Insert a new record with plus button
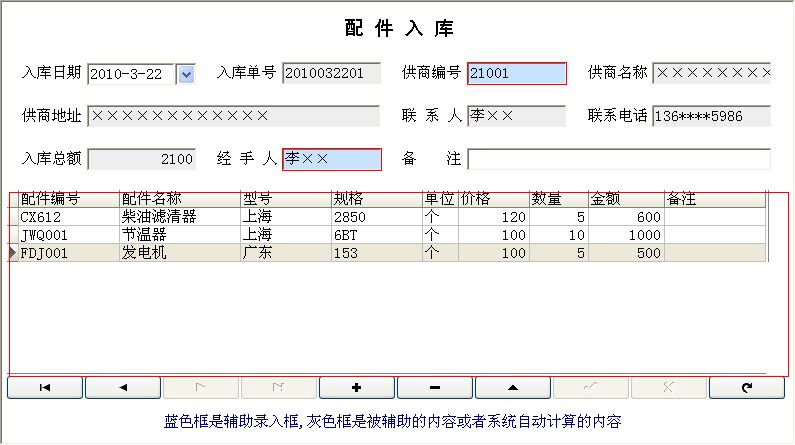Image resolution: width=795 pixels, height=445 pixels. 357,388
